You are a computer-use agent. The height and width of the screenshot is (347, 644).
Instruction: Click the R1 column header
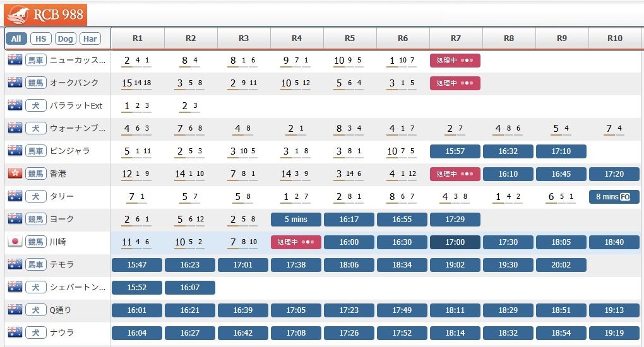pos(138,38)
